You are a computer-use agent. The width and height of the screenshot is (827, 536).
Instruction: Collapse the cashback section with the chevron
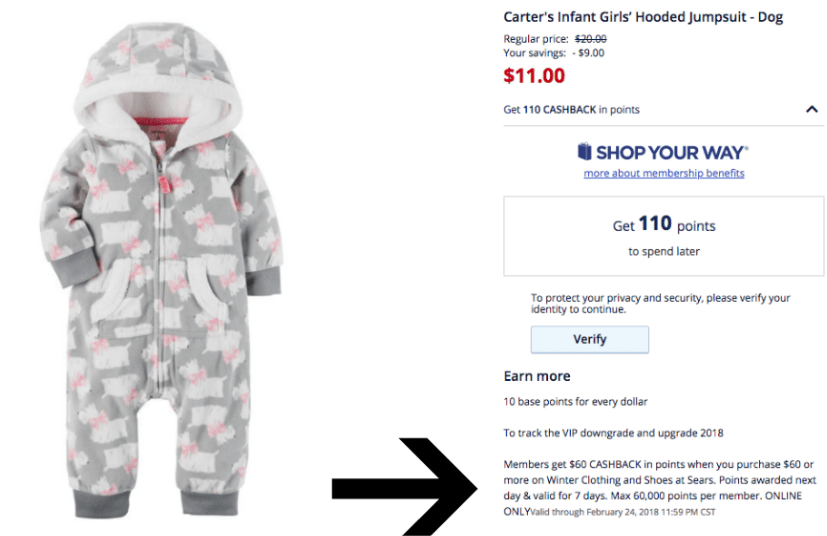tap(811, 110)
